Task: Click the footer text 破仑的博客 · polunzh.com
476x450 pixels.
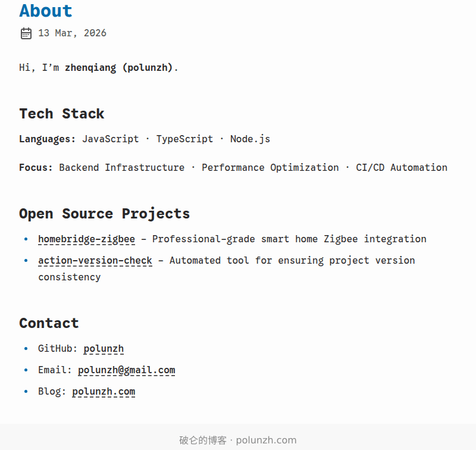Action: point(238,440)
